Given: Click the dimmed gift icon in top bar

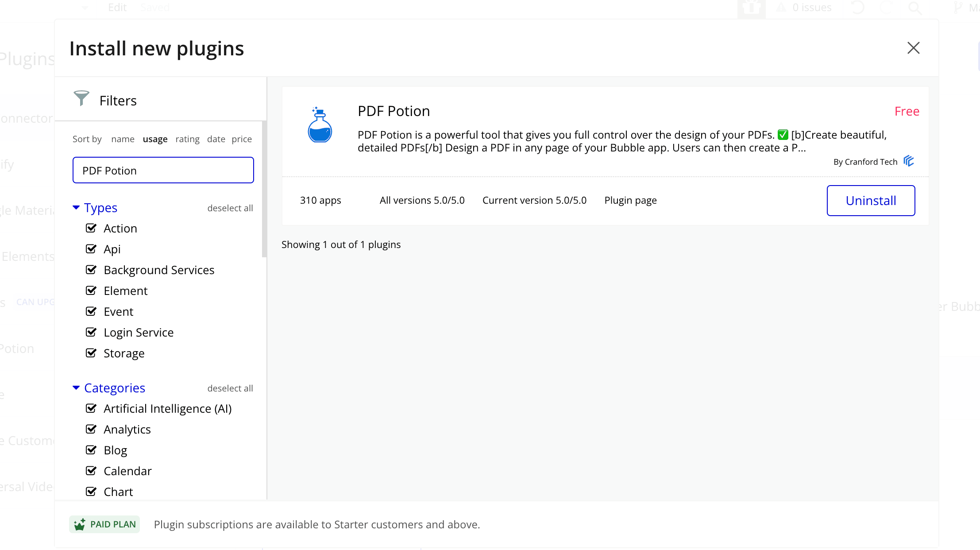Looking at the screenshot, I should pos(751,8).
